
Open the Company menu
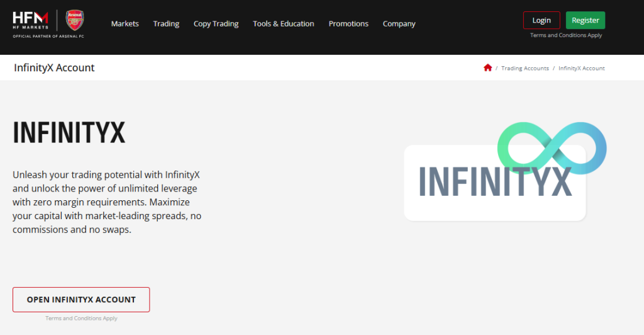click(399, 24)
